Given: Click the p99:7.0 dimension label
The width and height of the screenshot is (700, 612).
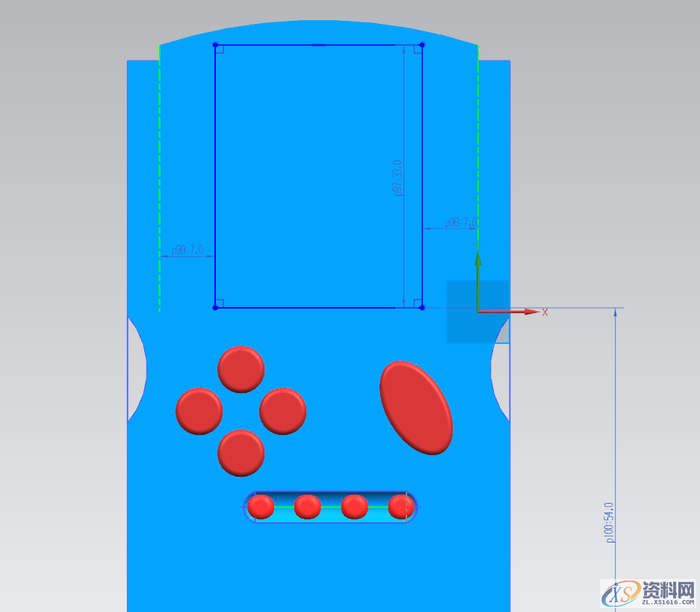Looking at the screenshot, I should pos(188,250).
